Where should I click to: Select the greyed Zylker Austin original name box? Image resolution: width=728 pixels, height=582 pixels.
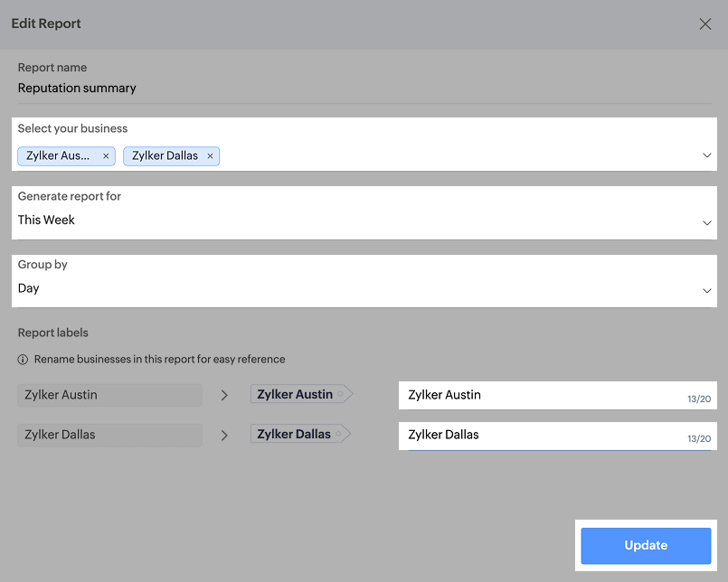pos(109,395)
